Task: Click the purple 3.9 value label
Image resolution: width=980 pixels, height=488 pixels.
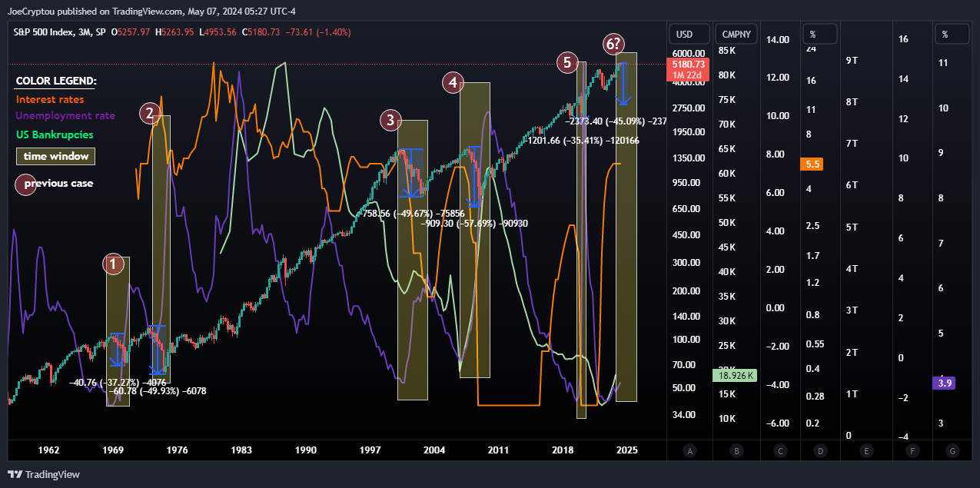Action: point(945,382)
